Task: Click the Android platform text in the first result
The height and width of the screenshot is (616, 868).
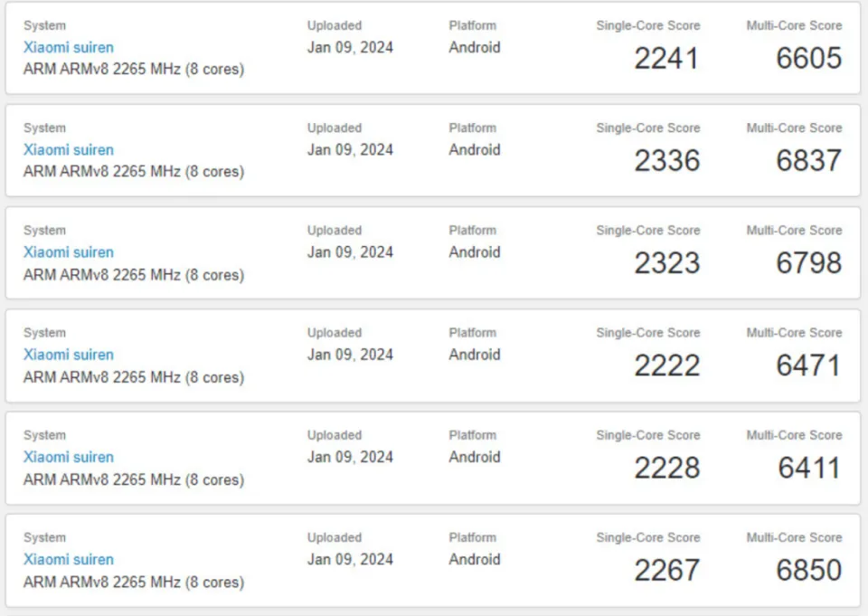Action: pyautogui.click(x=475, y=47)
